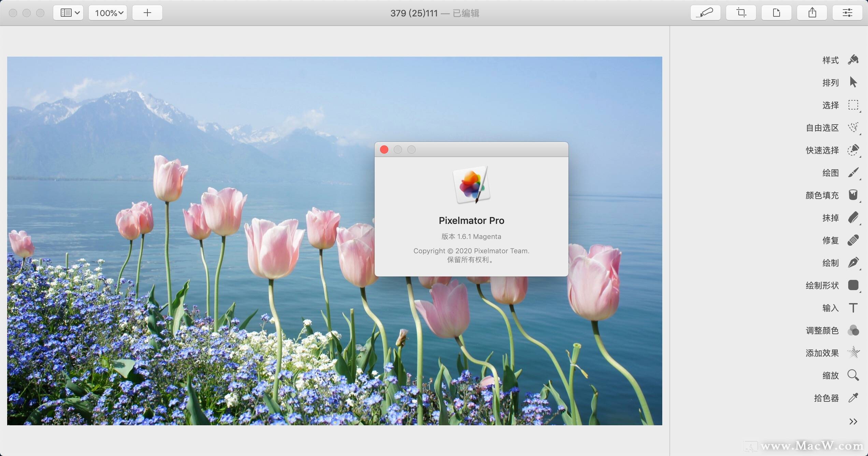Viewport: 868px width, 456px height.
Task: Open the sidebar view dropdown
Action: pos(68,13)
